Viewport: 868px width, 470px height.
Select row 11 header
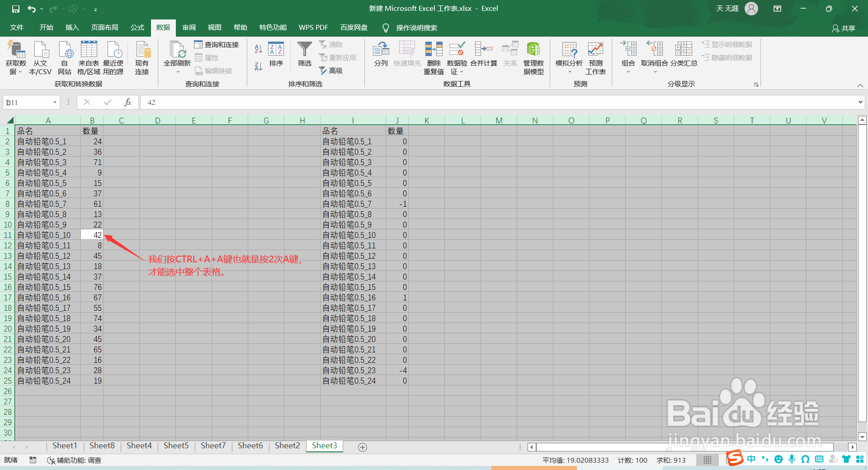pyautogui.click(x=8, y=235)
